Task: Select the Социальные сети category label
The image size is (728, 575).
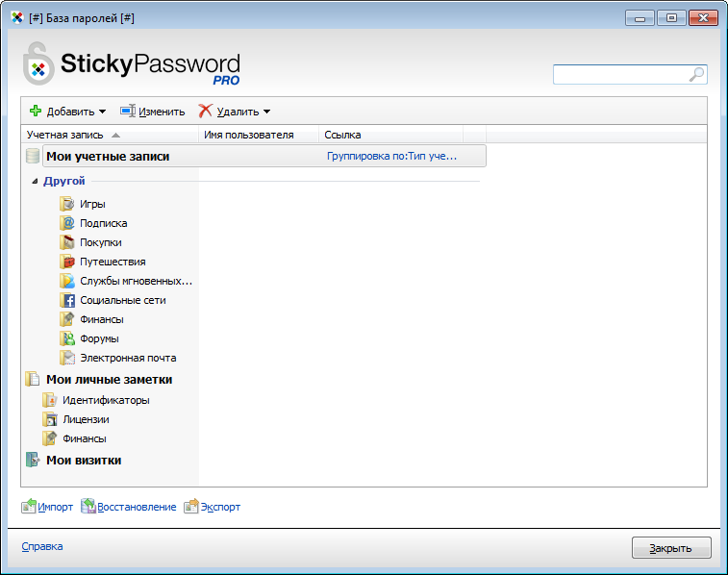Action: click(x=123, y=300)
